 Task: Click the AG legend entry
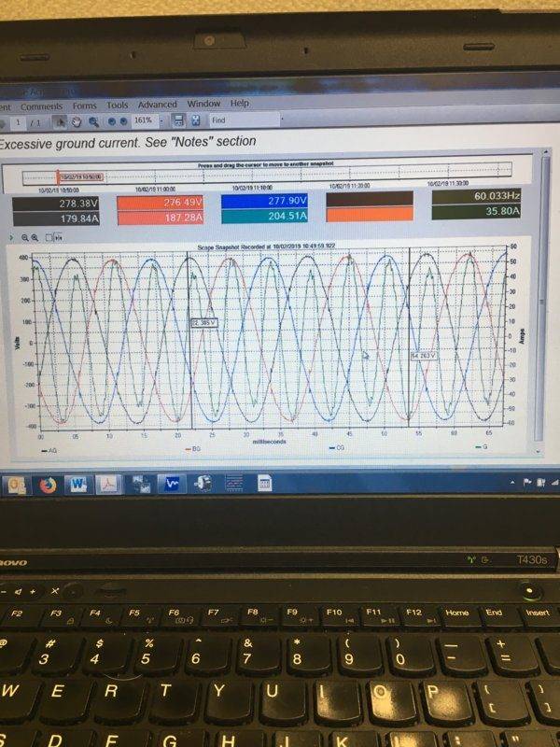coord(49,450)
